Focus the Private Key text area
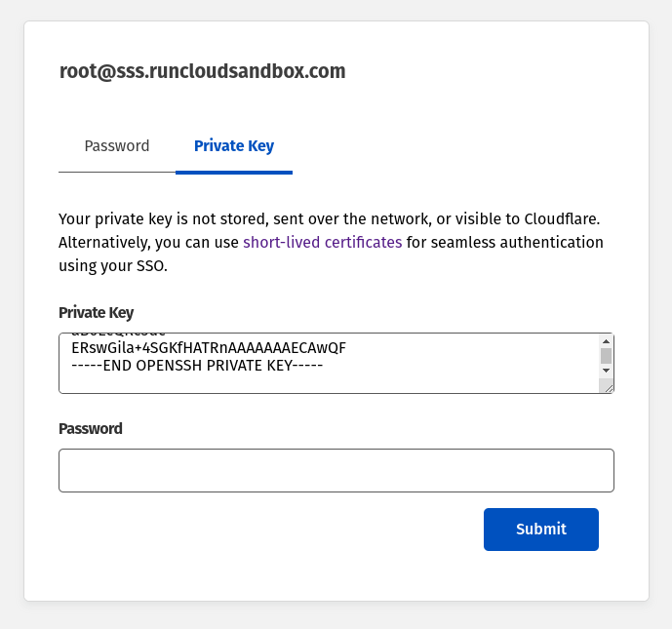 (x=332, y=378)
